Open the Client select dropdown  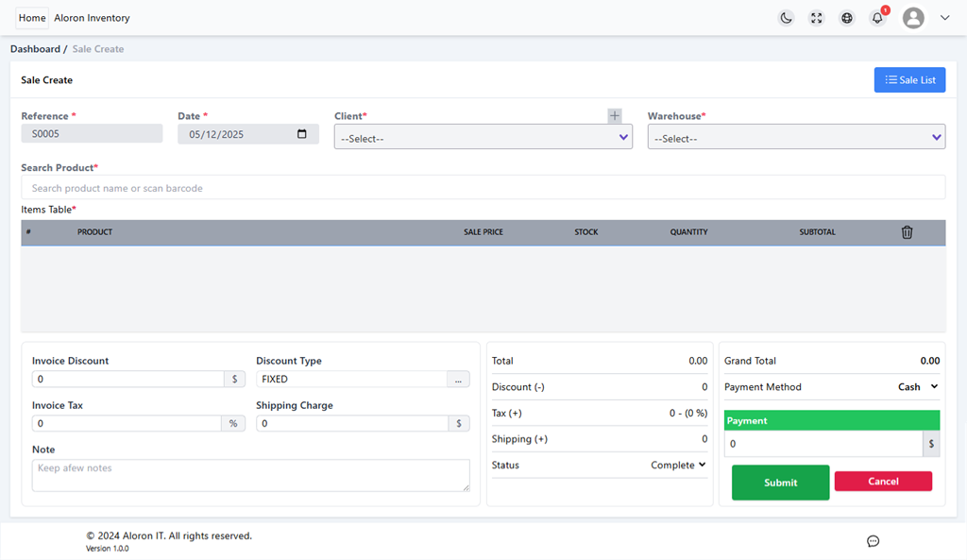pos(483,138)
